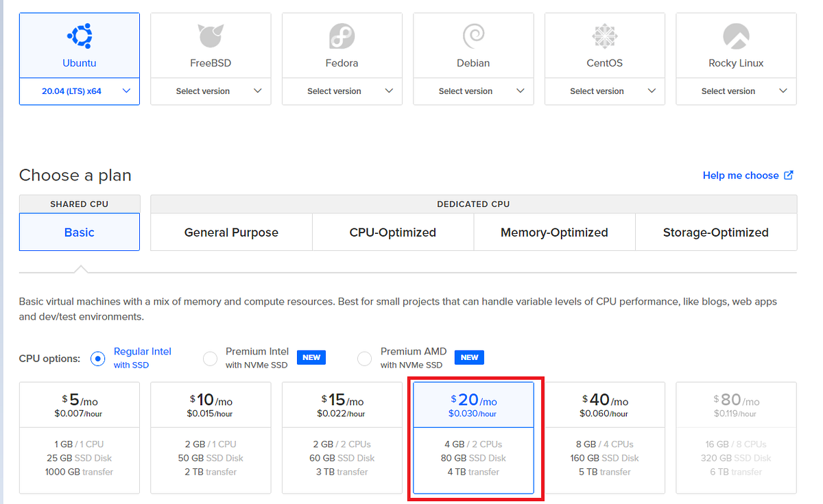The image size is (823, 504).
Task: Click the Premium Intel NEW badge
Action: pos(311,357)
